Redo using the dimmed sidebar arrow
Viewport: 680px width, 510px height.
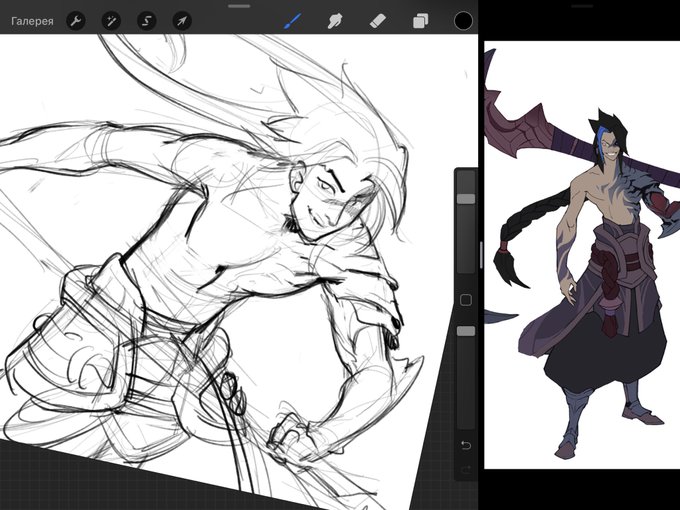pyautogui.click(x=466, y=470)
